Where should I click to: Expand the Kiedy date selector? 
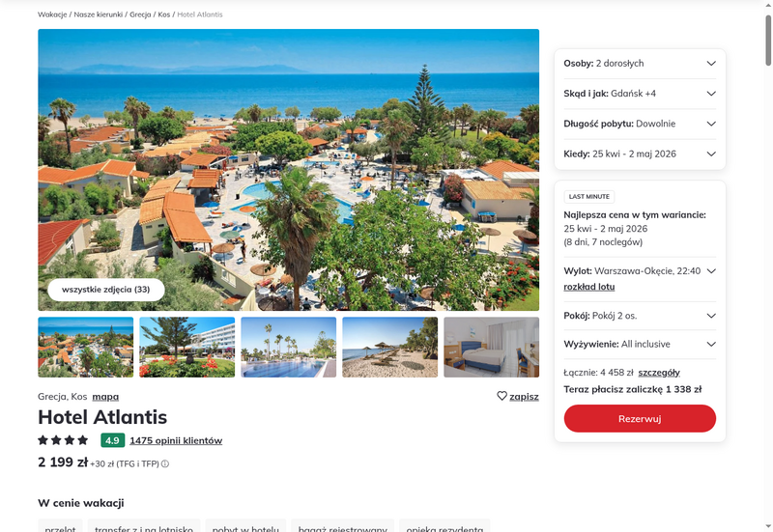click(640, 154)
